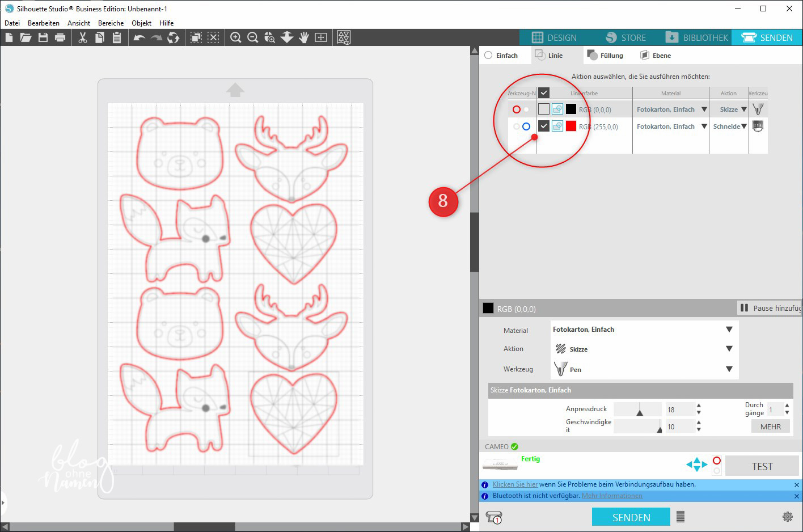The image size is (803, 532).
Task: Click the 'Klicken Sie hier' link
Action: 515,484
